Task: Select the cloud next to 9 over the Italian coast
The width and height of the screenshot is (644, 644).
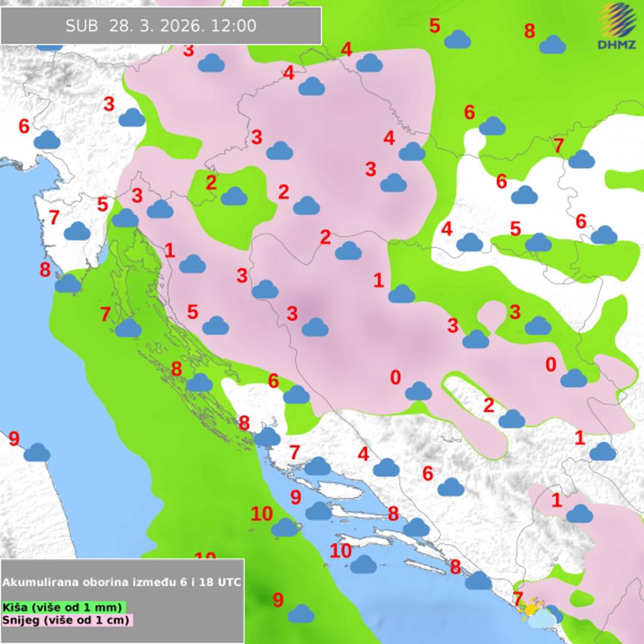Action: 37,453
